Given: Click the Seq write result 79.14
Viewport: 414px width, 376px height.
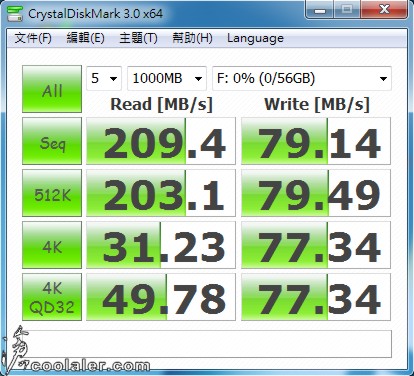Looking at the screenshot, I should pyautogui.click(x=316, y=141).
